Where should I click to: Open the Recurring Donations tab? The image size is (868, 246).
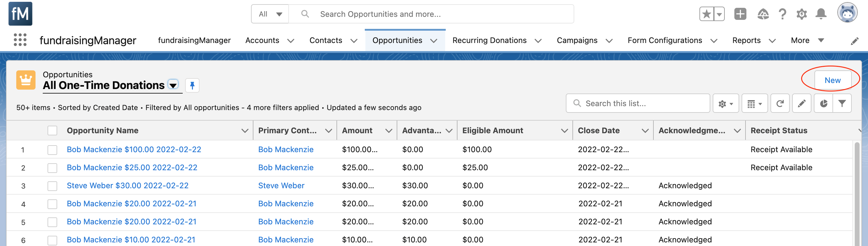(x=489, y=40)
